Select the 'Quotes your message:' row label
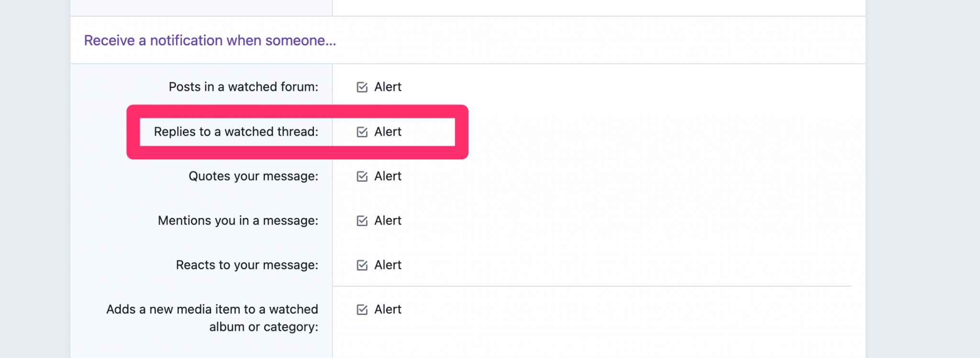This screenshot has height=358, width=980. pyautogui.click(x=254, y=176)
